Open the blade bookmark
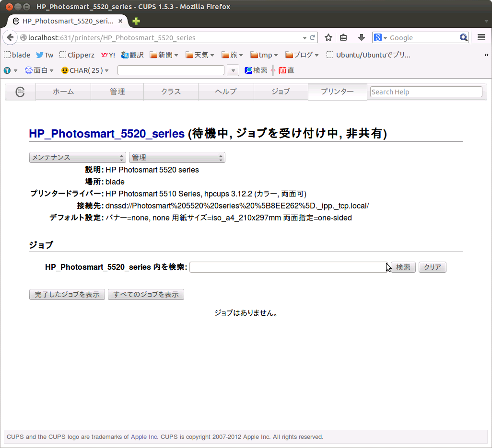Viewport: 492px width, 448px height. [17, 55]
